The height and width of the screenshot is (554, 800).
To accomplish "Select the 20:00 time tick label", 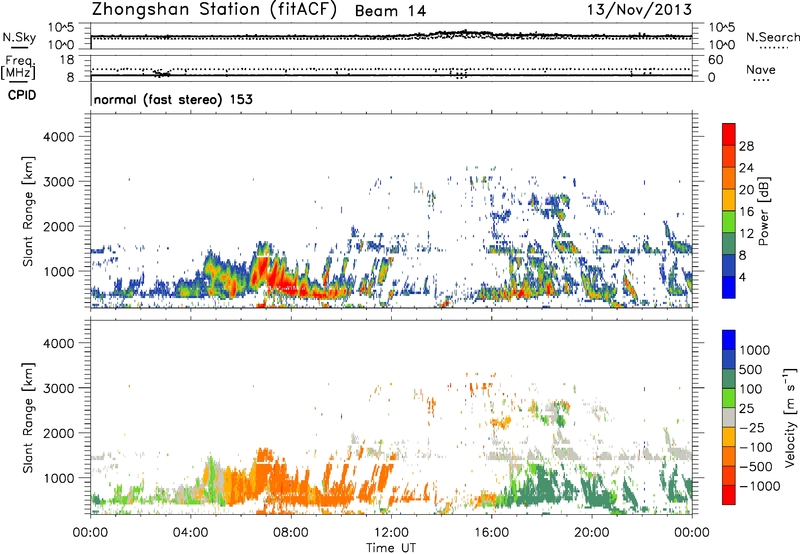I will pyautogui.click(x=592, y=533).
